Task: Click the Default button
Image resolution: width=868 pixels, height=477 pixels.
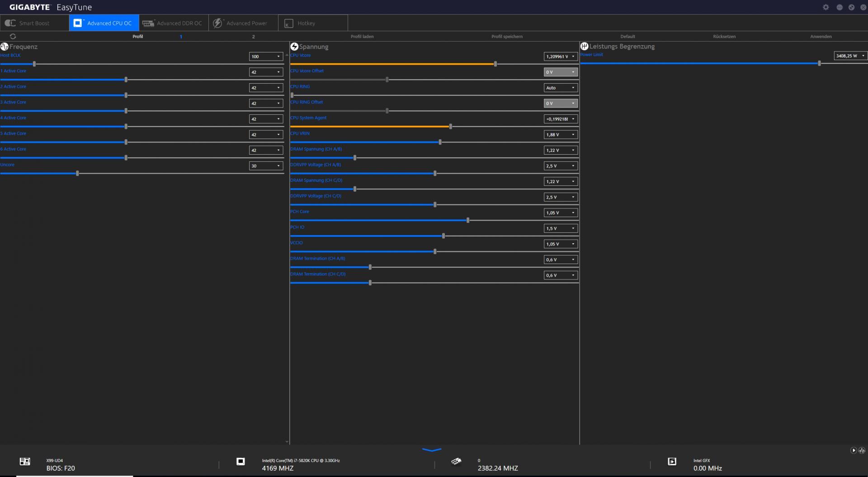Action: tap(627, 37)
